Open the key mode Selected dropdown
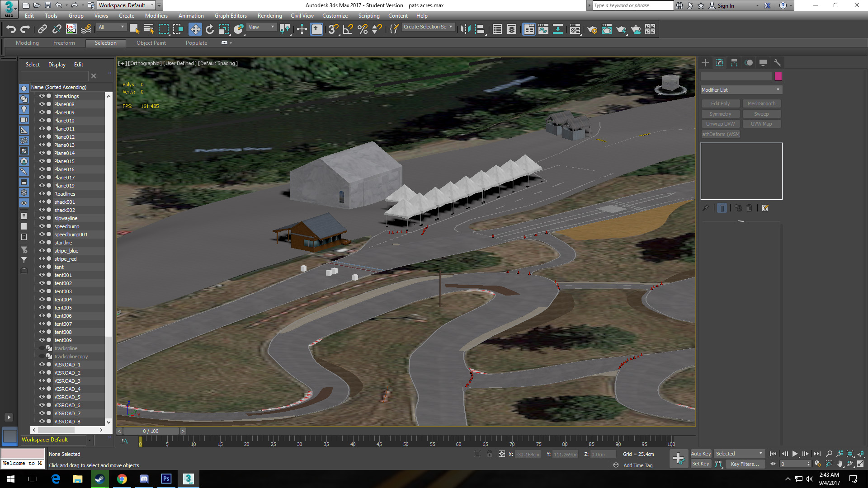The height and width of the screenshot is (488, 868). click(x=739, y=454)
